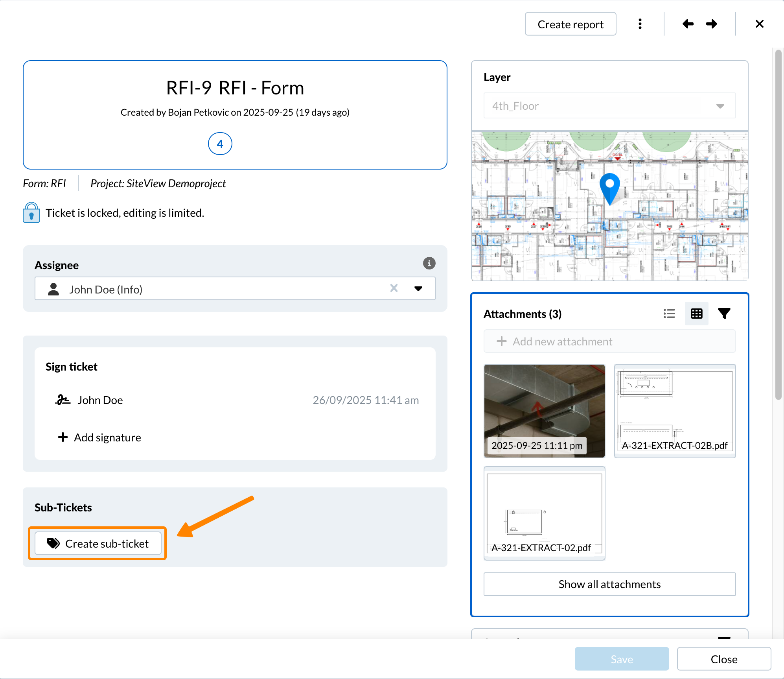The height and width of the screenshot is (679, 784).
Task: Click Add new attachment field
Action: pyautogui.click(x=609, y=341)
